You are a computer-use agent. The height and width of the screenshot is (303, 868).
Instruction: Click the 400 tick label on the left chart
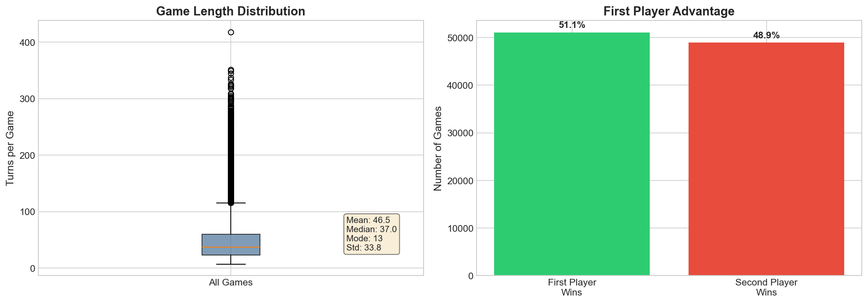[x=27, y=43]
